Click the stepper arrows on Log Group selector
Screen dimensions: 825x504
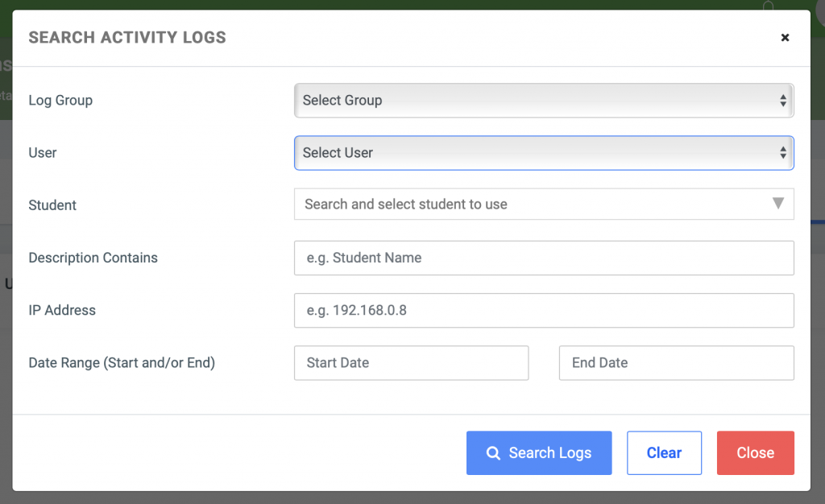[x=781, y=100]
